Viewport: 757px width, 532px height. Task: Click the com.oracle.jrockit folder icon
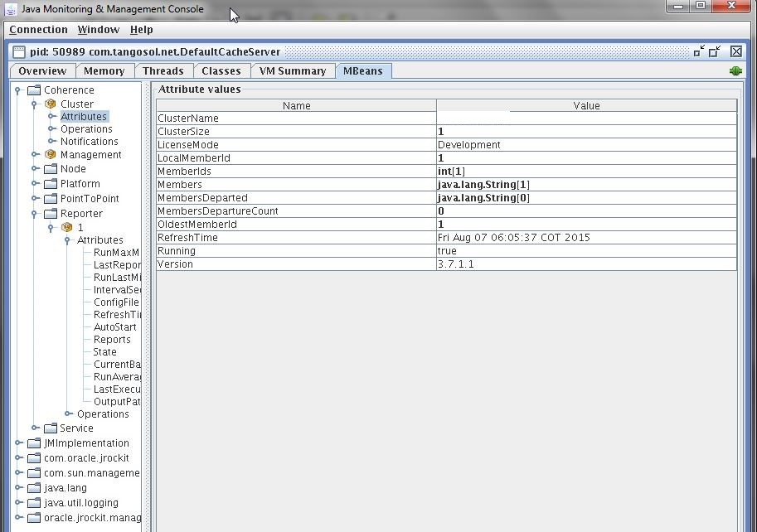[x=34, y=458]
